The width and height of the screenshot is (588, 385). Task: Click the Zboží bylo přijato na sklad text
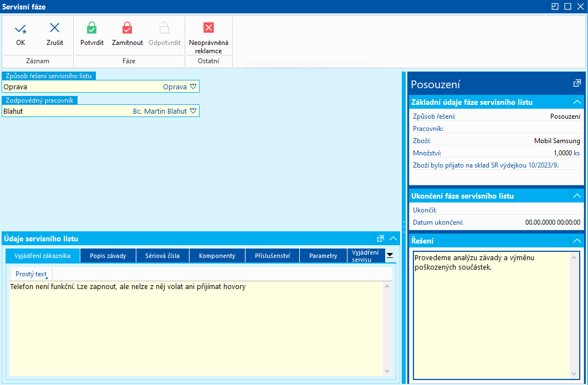485,165
